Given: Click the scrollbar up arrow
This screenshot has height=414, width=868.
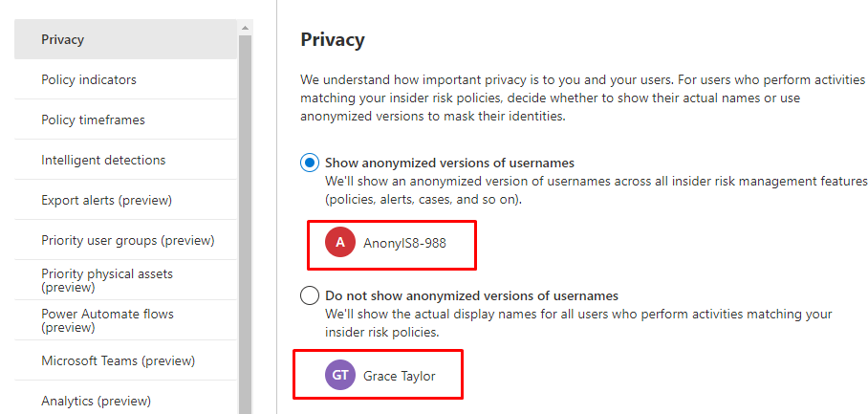Looking at the screenshot, I should (x=246, y=27).
